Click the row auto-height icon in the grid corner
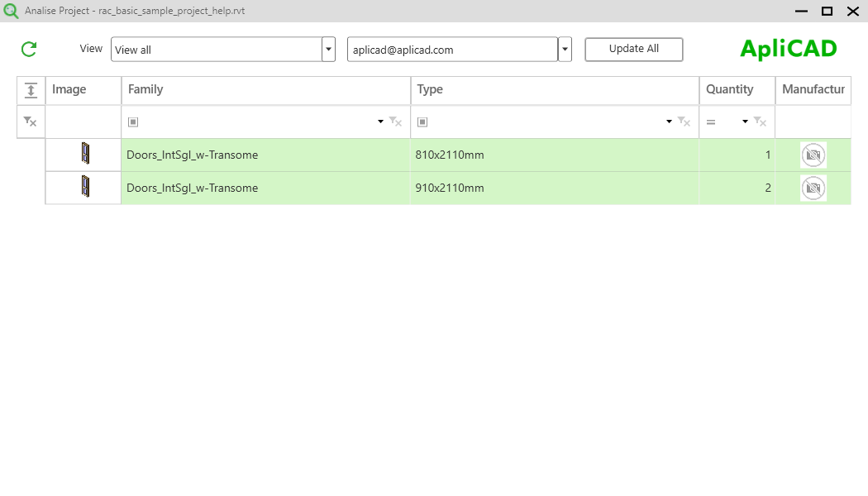Viewport: 868px width, 496px height. coord(31,90)
